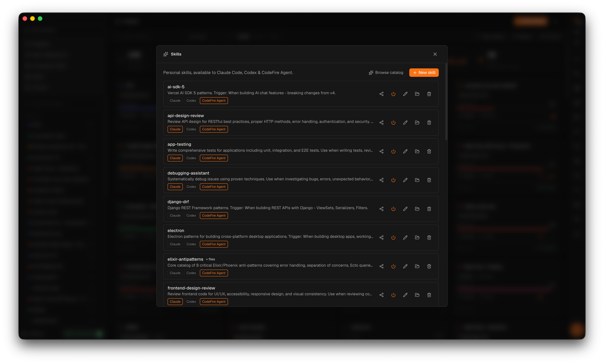Image resolution: width=604 pixels, height=364 pixels.
Task: Close the Skills dialog
Action: point(435,54)
